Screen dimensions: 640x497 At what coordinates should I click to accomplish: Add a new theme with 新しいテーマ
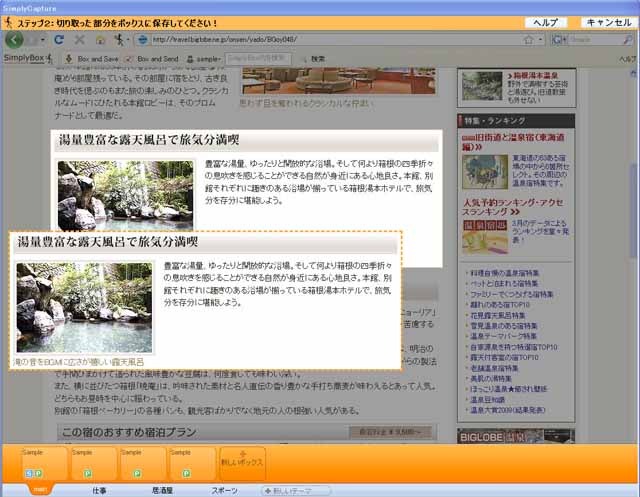coord(296,490)
